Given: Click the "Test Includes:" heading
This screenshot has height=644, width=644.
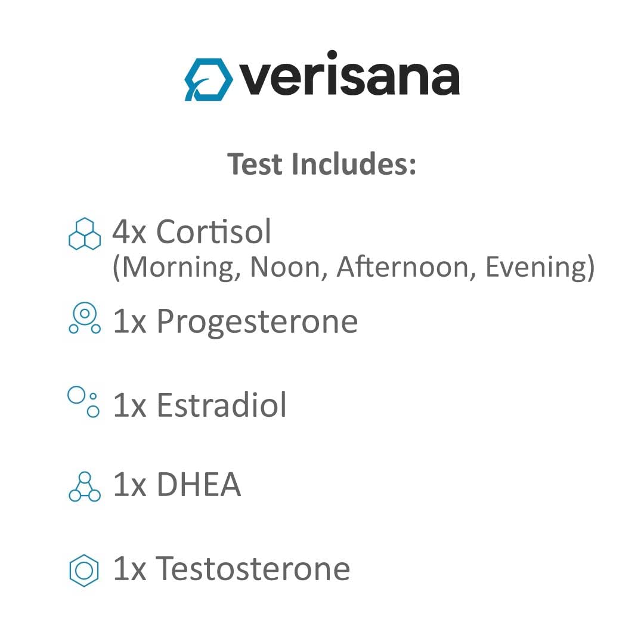Looking at the screenshot, I should point(322,164).
